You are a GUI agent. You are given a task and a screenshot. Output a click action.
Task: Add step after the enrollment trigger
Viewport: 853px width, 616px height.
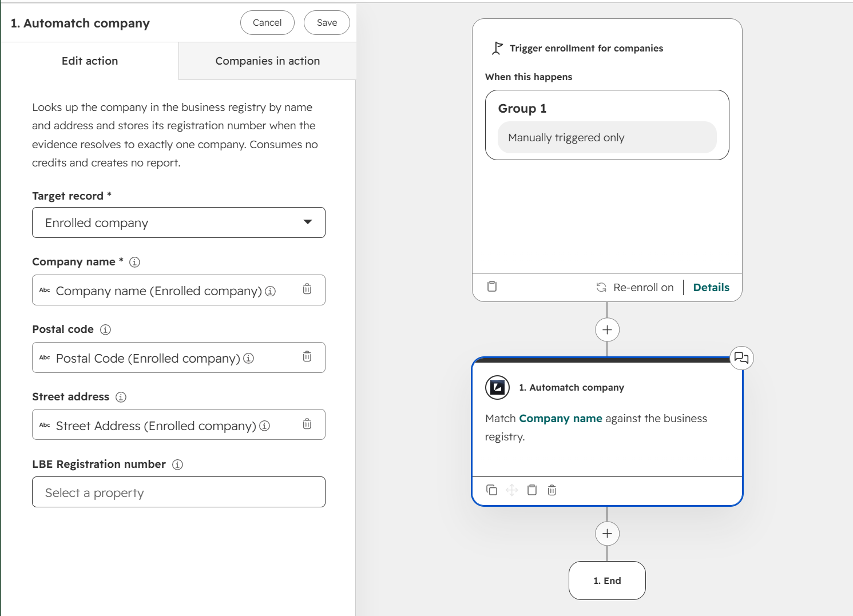pyautogui.click(x=607, y=330)
